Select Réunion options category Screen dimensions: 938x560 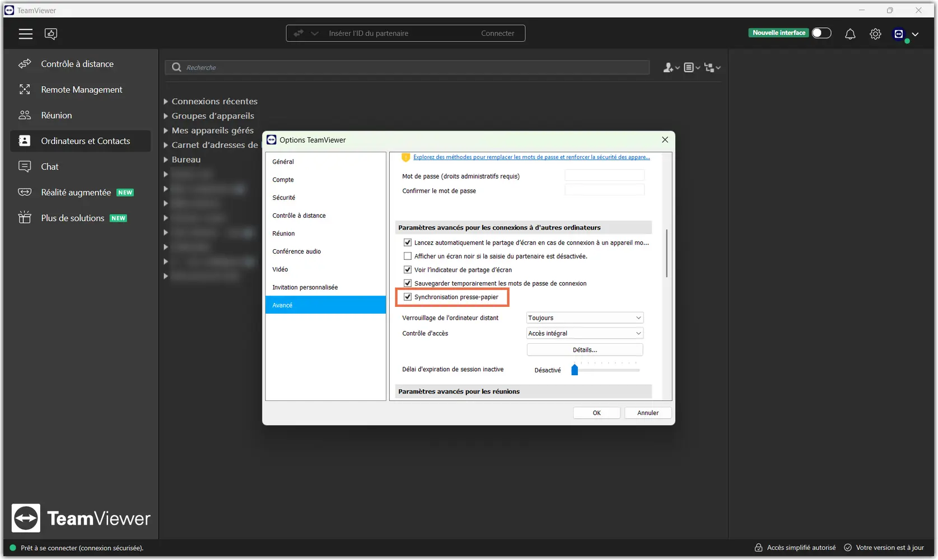click(326, 234)
